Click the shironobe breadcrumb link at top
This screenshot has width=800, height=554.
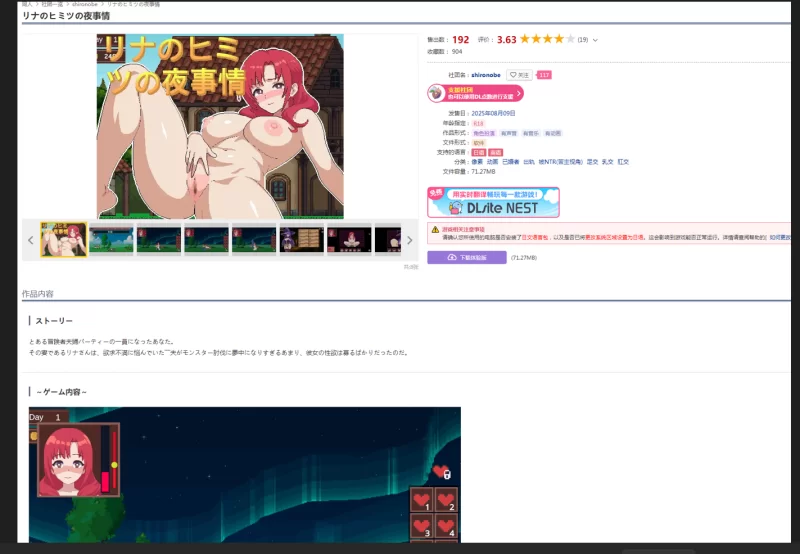coord(85,4)
